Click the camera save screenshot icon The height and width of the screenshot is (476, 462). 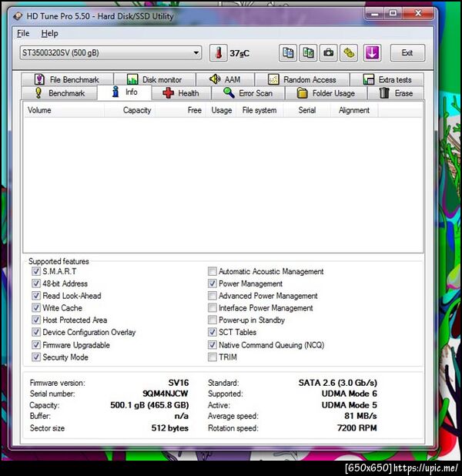pyautogui.click(x=328, y=53)
